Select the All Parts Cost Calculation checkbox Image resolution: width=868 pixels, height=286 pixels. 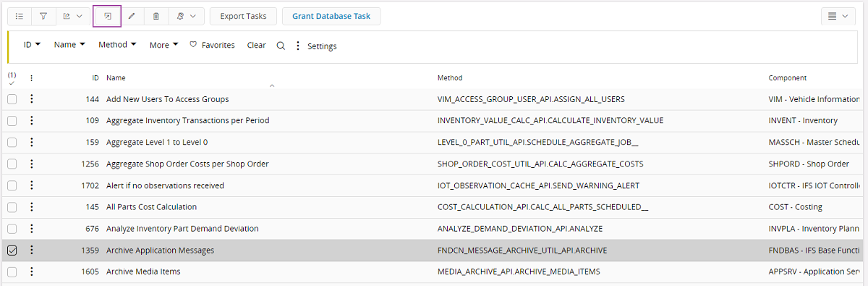tap(12, 207)
